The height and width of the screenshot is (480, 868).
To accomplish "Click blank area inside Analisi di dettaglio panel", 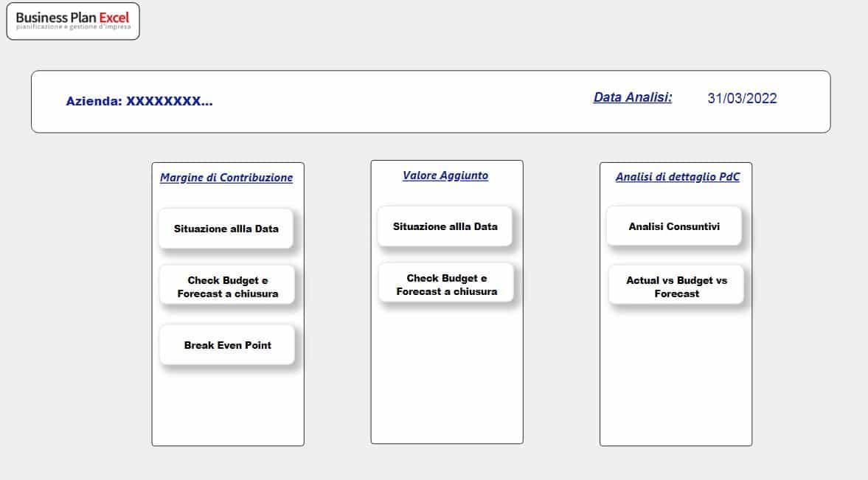I will click(676, 376).
